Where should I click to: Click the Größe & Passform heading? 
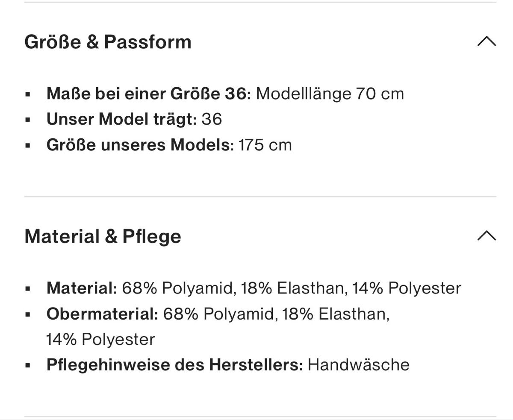(108, 42)
